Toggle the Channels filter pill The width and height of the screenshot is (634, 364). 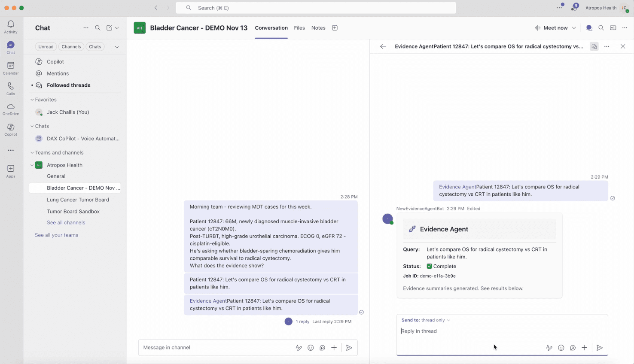point(71,46)
